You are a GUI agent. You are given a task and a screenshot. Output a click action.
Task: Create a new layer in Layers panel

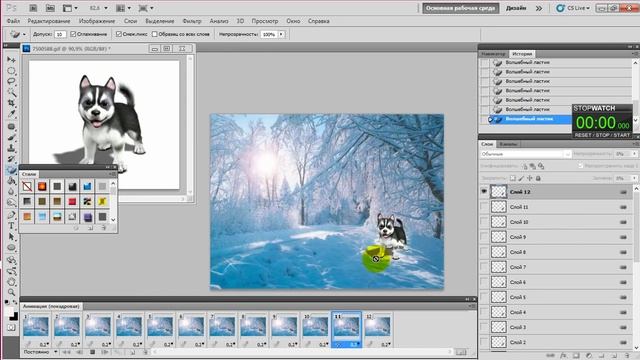coord(615,356)
